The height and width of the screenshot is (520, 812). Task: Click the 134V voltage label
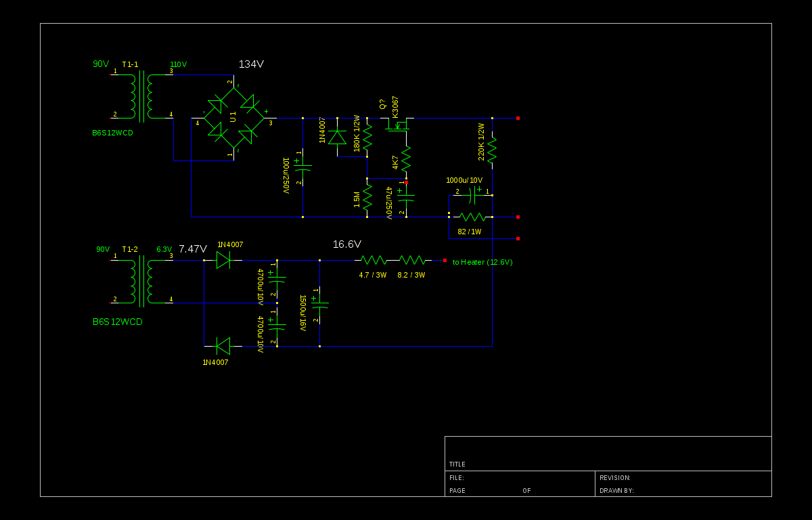(251, 64)
